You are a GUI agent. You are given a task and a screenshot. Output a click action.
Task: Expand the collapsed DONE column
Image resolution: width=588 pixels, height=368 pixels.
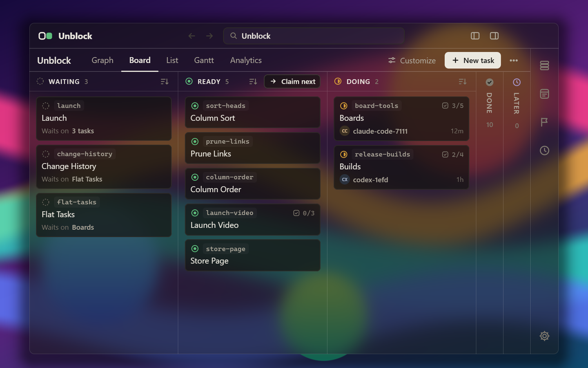(x=490, y=103)
